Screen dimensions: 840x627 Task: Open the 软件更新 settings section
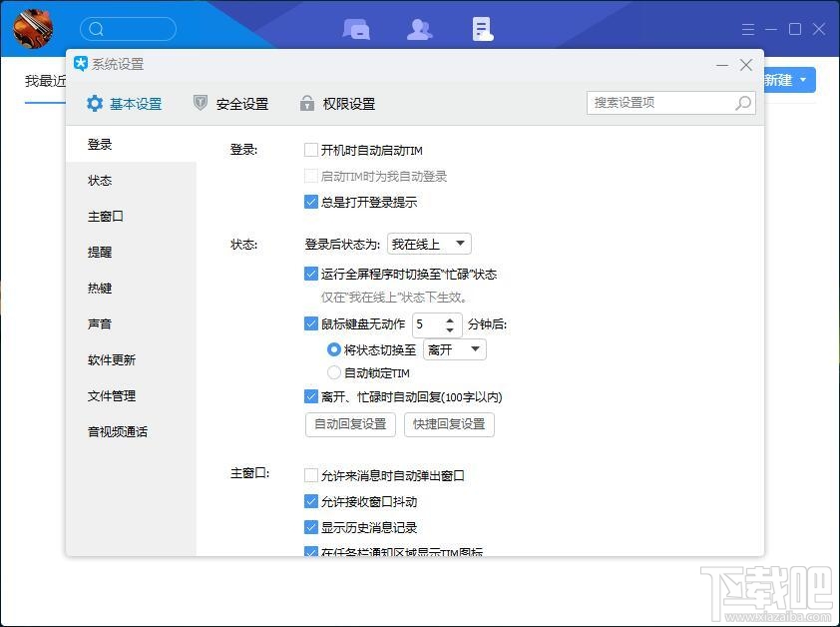[x=110, y=359]
